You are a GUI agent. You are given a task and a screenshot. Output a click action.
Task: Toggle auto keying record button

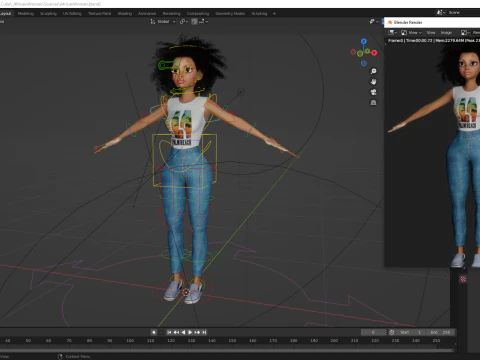tap(154, 332)
